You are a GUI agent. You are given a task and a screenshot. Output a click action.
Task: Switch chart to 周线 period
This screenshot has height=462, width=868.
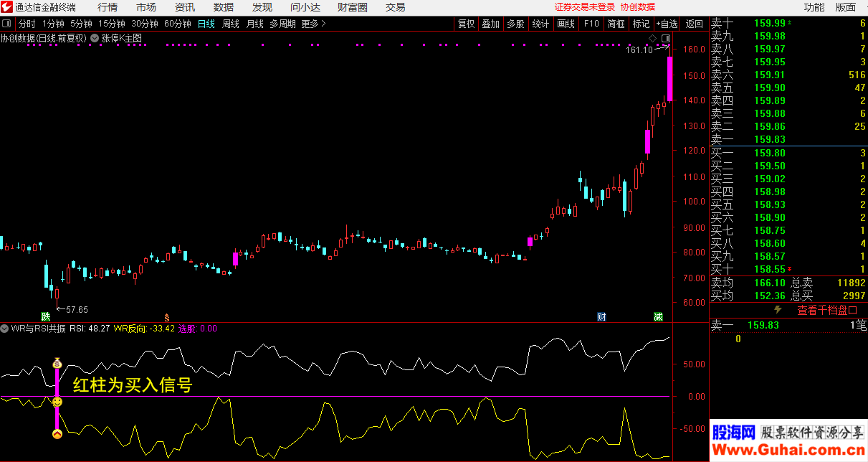(230, 24)
